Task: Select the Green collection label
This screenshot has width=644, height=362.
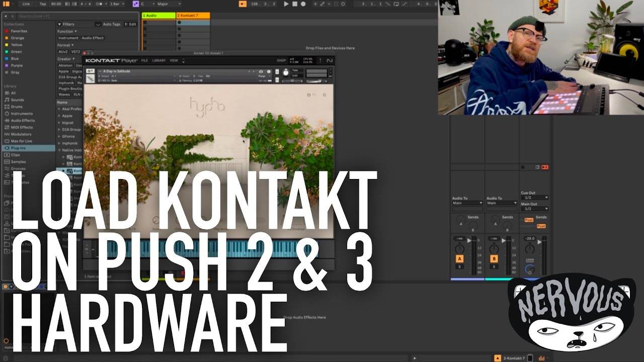Action: click(x=17, y=52)
